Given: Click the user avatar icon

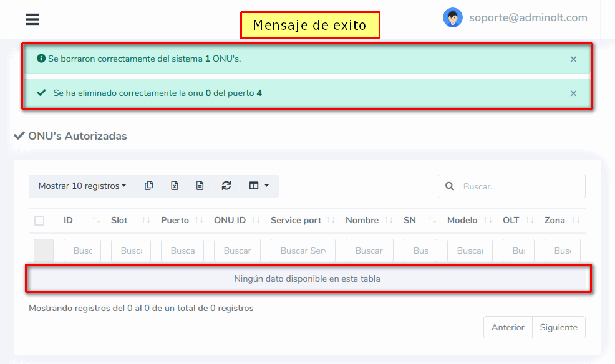Looking at the screenshot, I should pyautogui.click(x=452, y=18).
